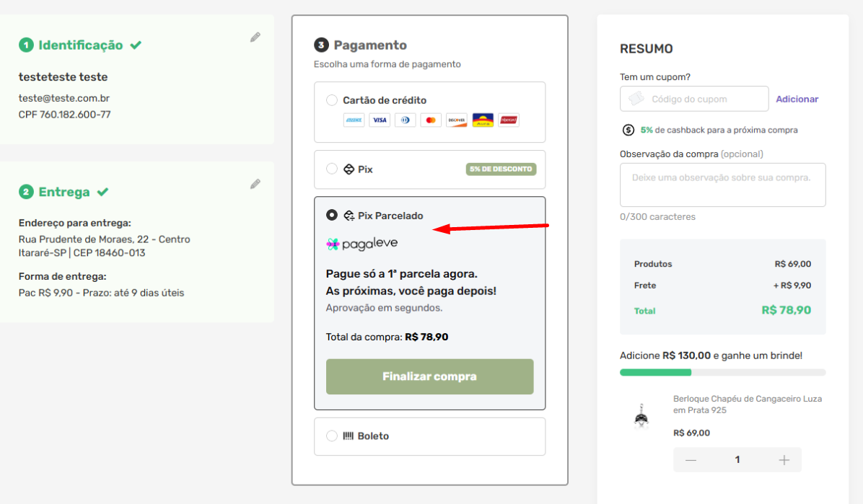Open the Berloque Chapéu de Cangaceiro thumbnail
This screenshot has width=863, height=504.
639,417
